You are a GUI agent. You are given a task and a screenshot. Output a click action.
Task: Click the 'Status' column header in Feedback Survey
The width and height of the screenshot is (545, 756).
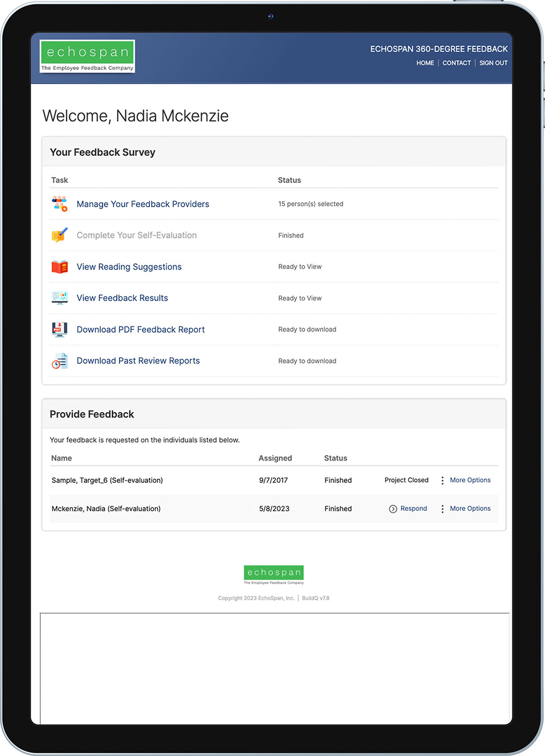(x=289, y=180)
